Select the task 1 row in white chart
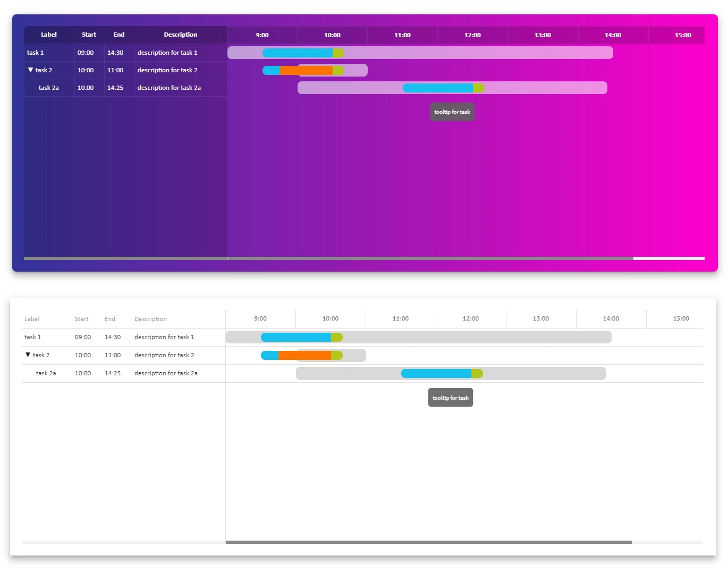Screen dimensions: 728x572 coord(32,337)
